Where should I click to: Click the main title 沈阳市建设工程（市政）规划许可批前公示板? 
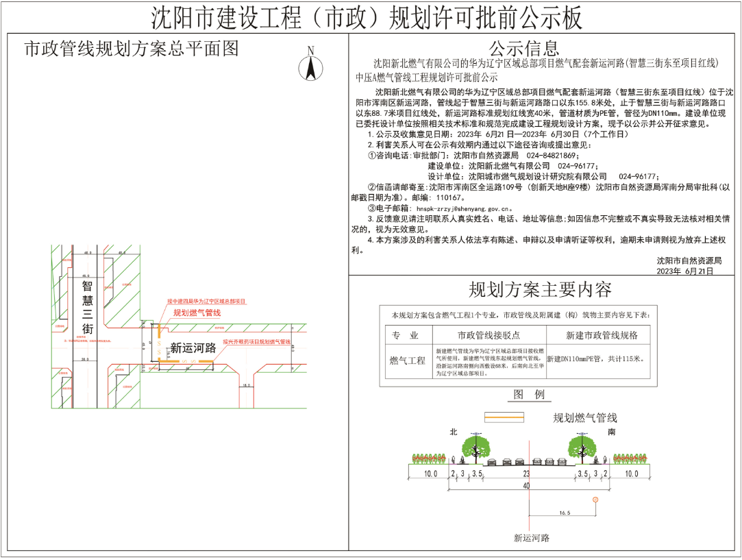click(367, 18)
